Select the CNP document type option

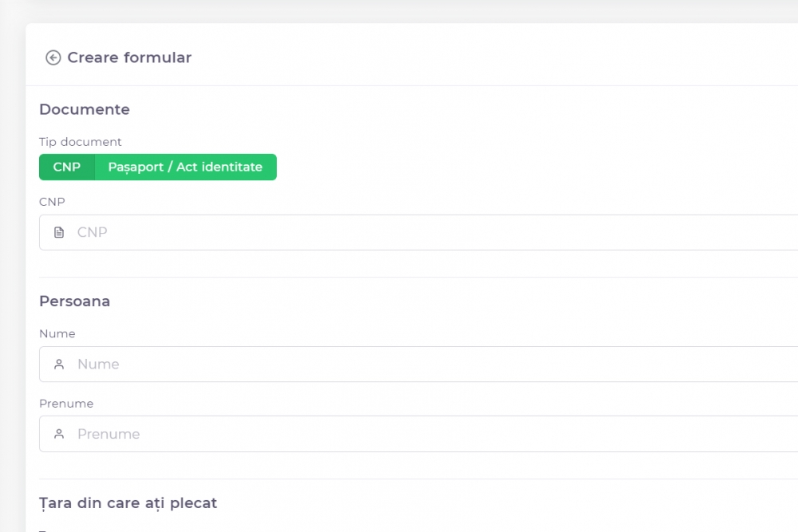click(67, 167)
